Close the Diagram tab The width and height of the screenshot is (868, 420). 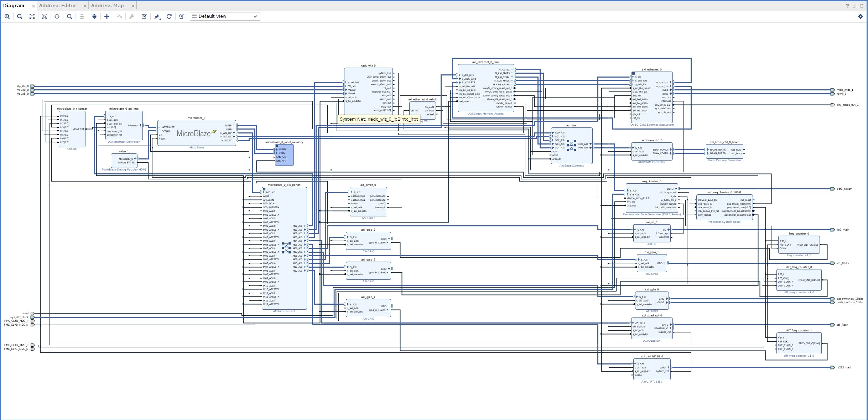[33, 6]
